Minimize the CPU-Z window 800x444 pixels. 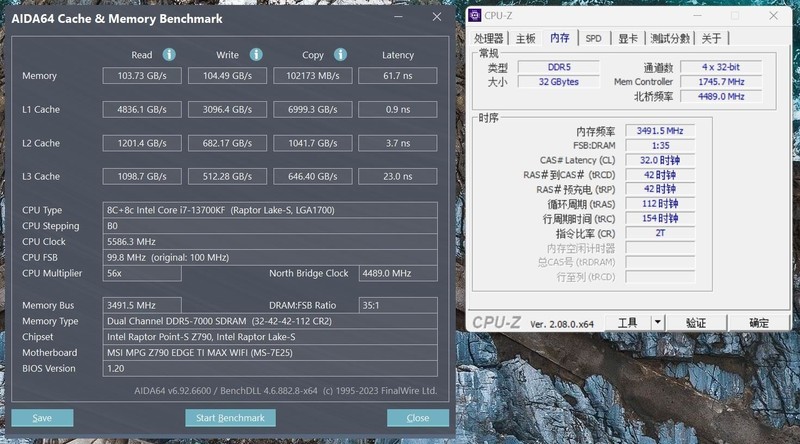697,16
